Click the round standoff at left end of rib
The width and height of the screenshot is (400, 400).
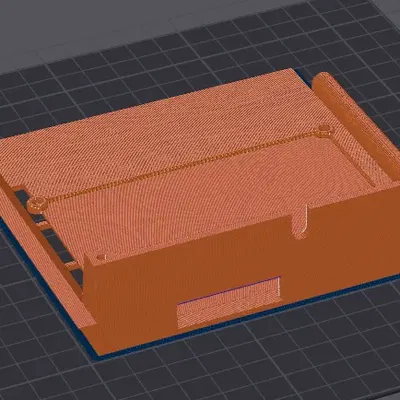tap(36, 204)
